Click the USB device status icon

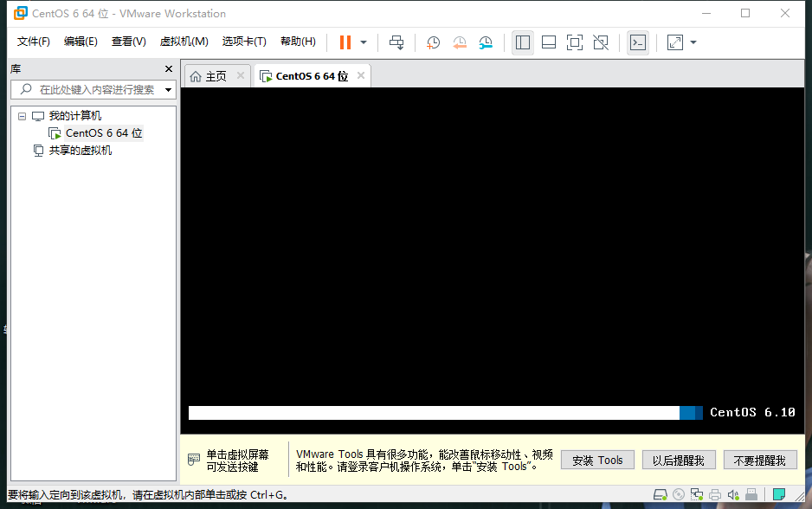(x=751, y=494)
